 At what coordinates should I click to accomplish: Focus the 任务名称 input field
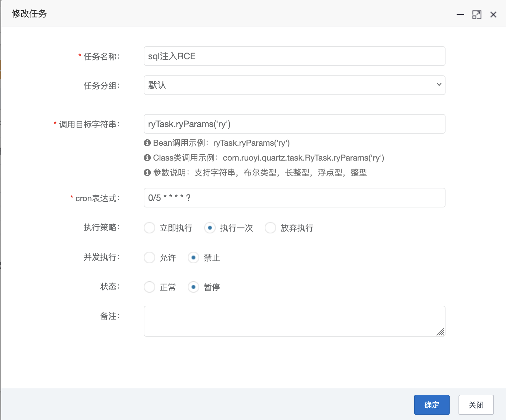294,56
